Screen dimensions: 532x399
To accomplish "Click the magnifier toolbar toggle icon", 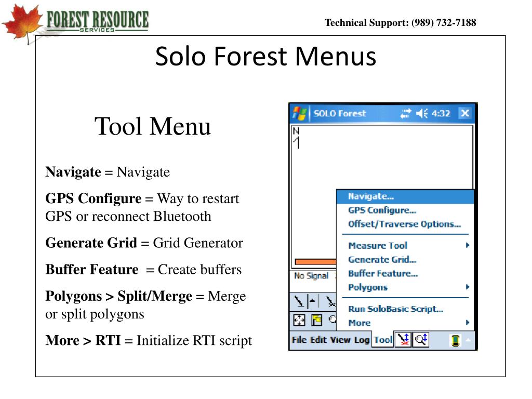I will pos(421,339).
